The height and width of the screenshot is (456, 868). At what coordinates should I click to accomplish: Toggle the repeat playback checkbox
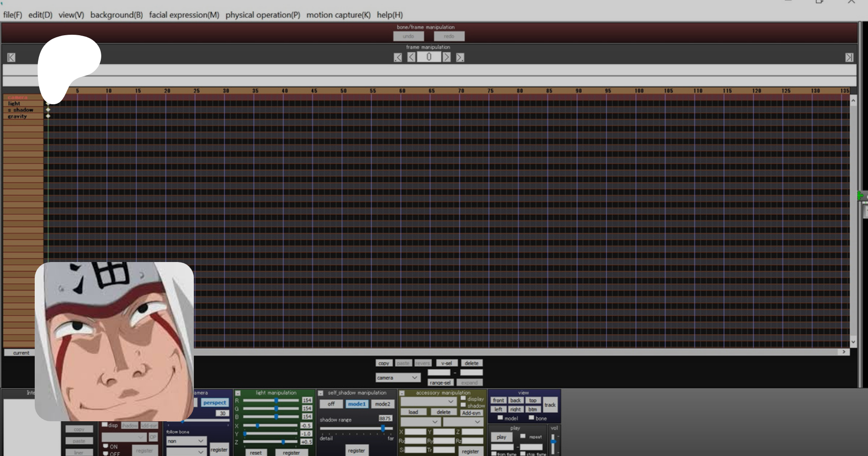(x=523, y=436)
